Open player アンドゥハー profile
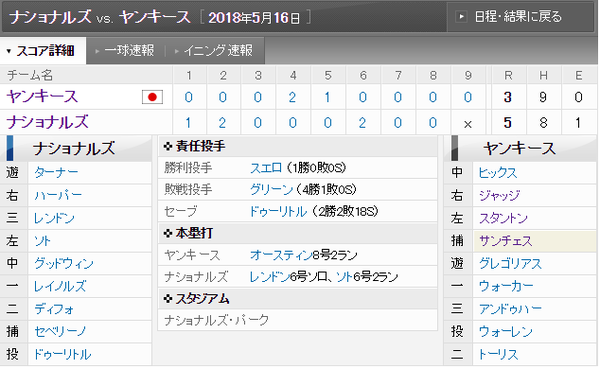This screenshot has height=369, width=600. 510,309
